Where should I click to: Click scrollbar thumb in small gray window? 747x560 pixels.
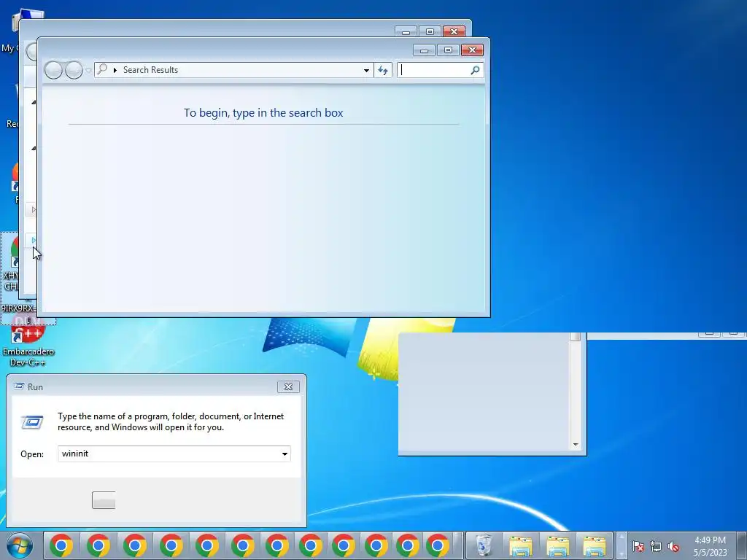(x=576, y=336)
